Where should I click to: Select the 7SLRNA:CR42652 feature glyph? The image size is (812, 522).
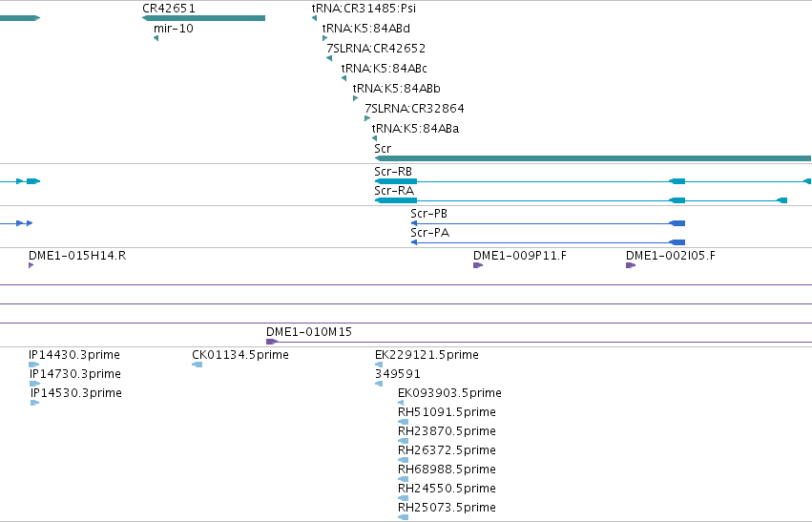[x=329, y=58]
